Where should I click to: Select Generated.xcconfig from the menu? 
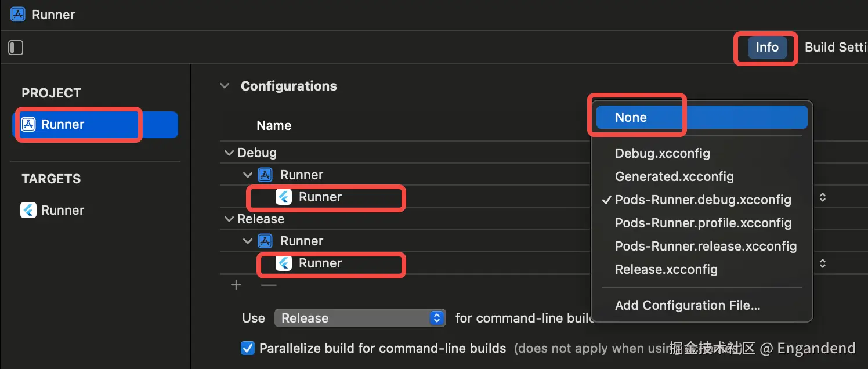click(674, 176)
